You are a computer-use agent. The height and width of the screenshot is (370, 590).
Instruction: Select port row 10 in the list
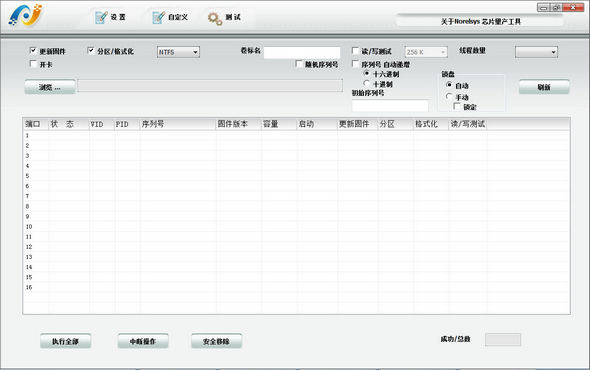(296, 227)
